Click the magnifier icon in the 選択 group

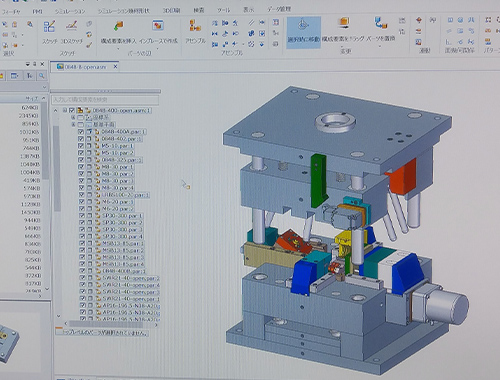click(30, 24)
